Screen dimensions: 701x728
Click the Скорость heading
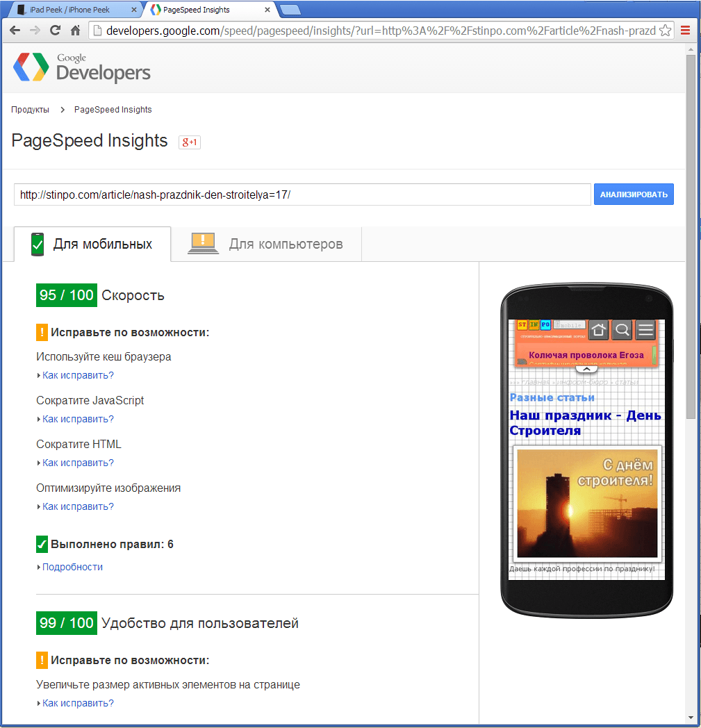click(x=133, y=295)
